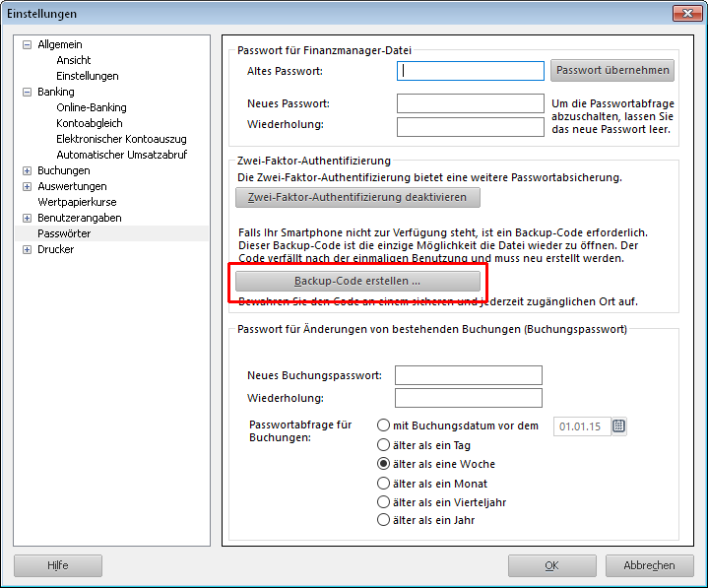Click into the 'Altes Passwort' field
The image size is (708, 588).
pyautogui.click(x=471, y=71)
